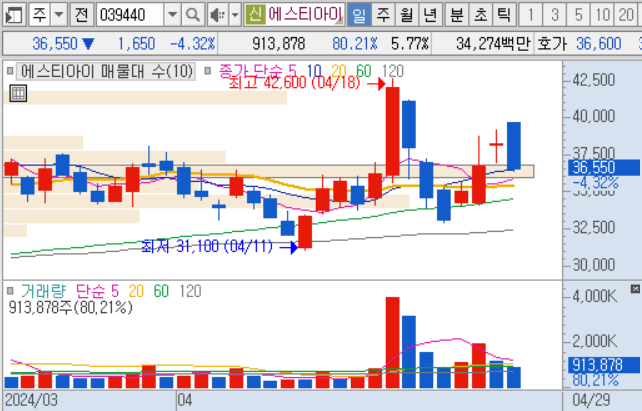Toggle the 종가 단순 moving average marker

click(x=208, y=71)
